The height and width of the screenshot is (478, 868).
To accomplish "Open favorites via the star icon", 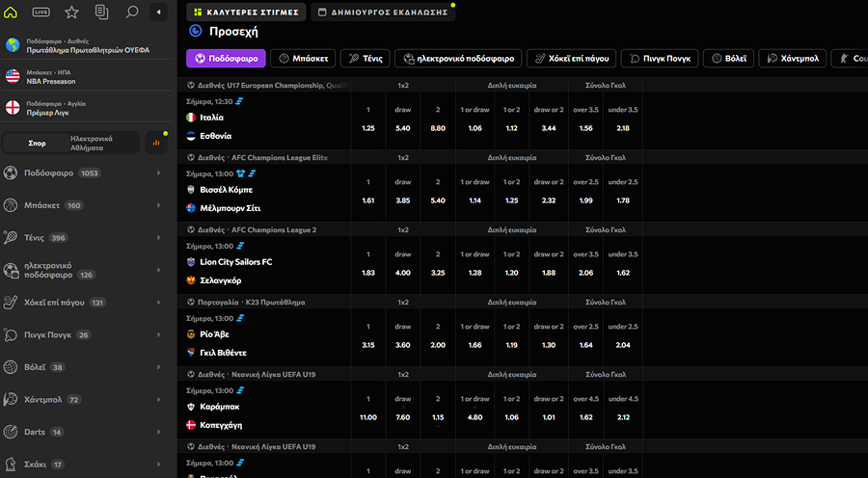I will (x=71, y=13).
